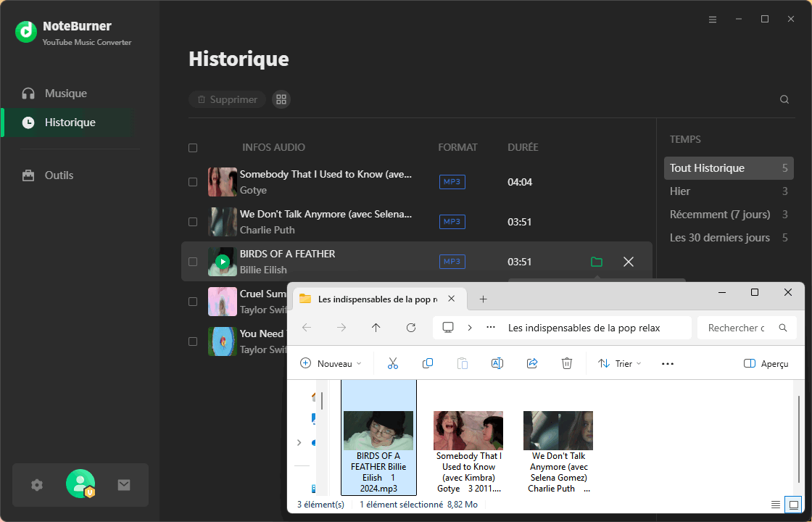Click the Somebody That I Used to Know album thumbnail
This screenshot has height=522, width=812.
(222, 182)
